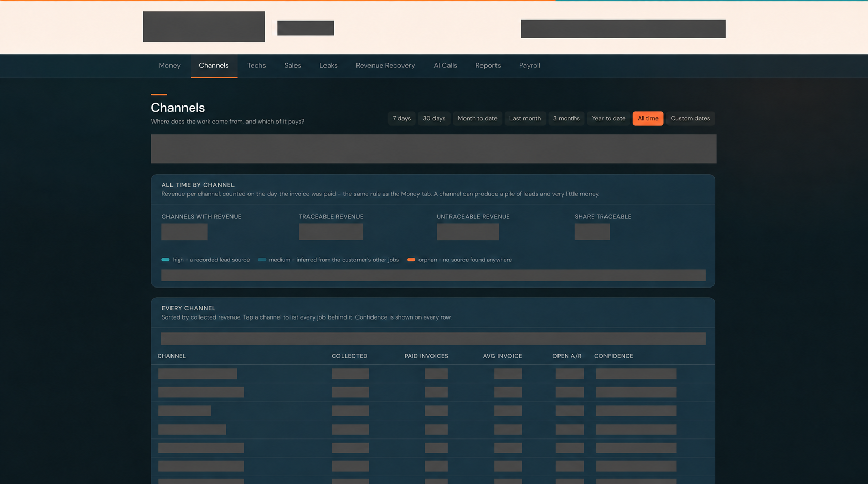Click 'high – a recorded lead source' legend text
Screen dimensions: 868x484
click(211, 260)
